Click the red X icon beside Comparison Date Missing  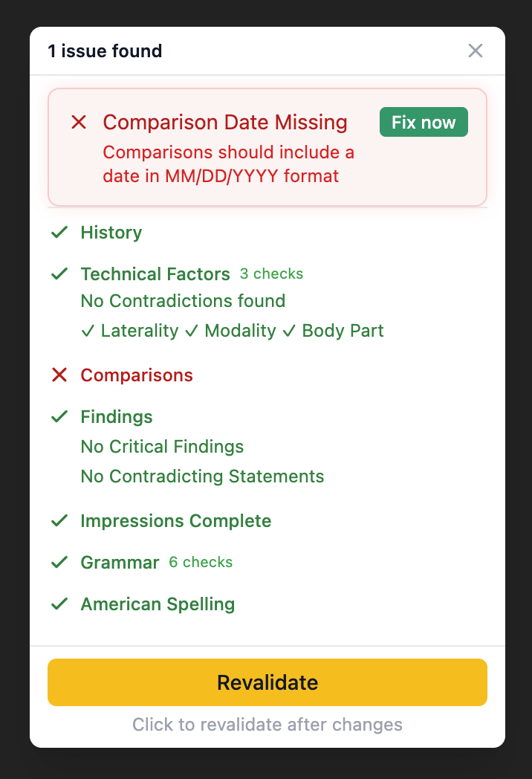[79, 122]
